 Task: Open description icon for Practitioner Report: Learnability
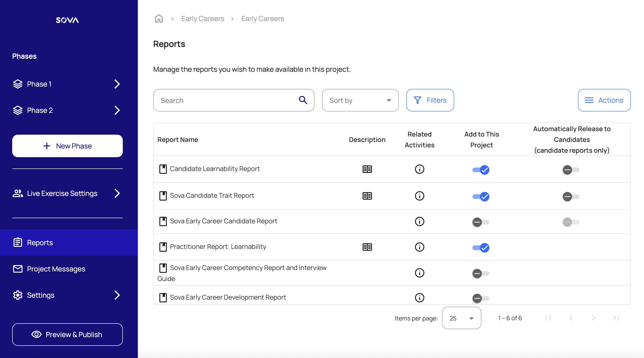[x=367, y=247]
